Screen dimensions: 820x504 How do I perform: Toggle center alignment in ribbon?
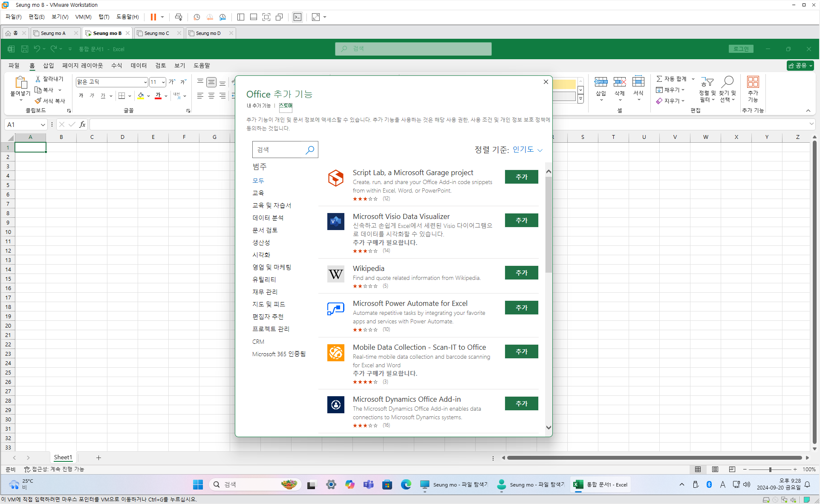click(x=211, y=96)
